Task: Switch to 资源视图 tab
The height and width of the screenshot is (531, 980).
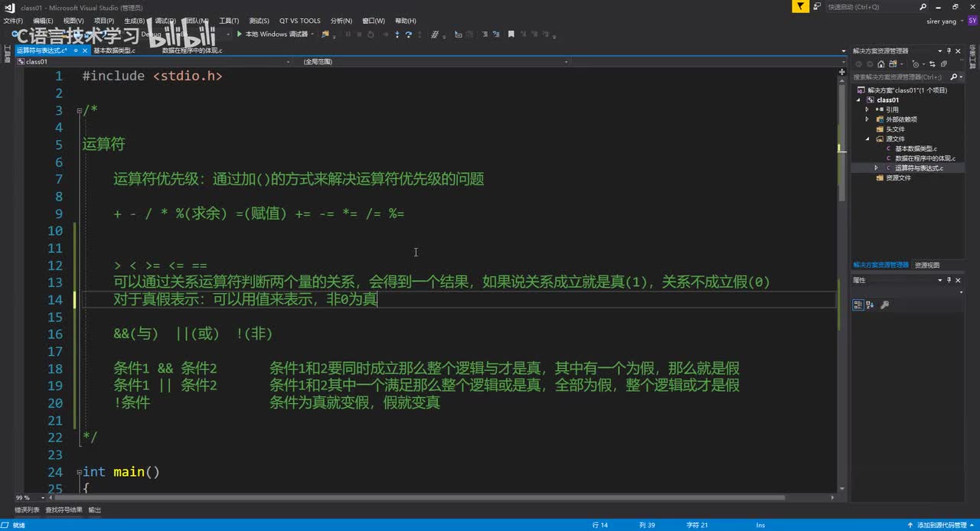Action: [x=926, y=265]
